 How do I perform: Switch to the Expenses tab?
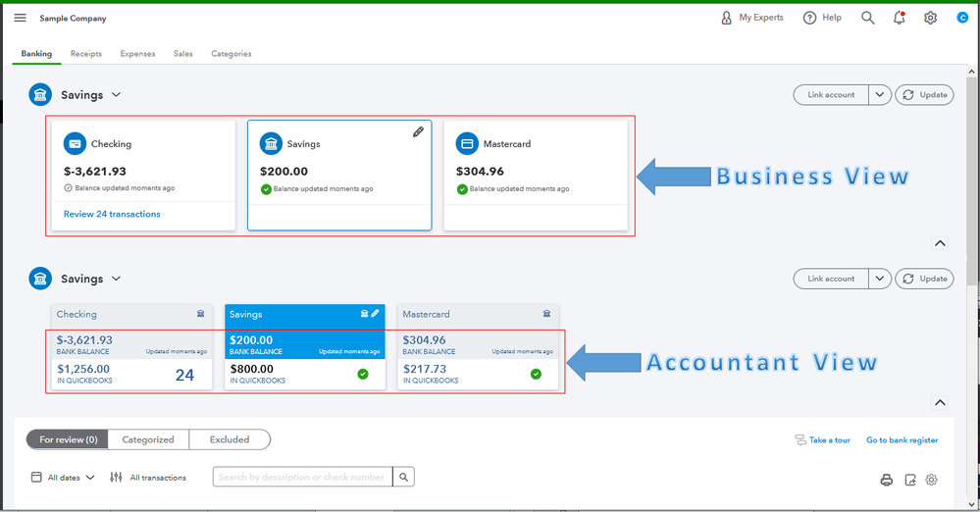[x=137, y=54]
